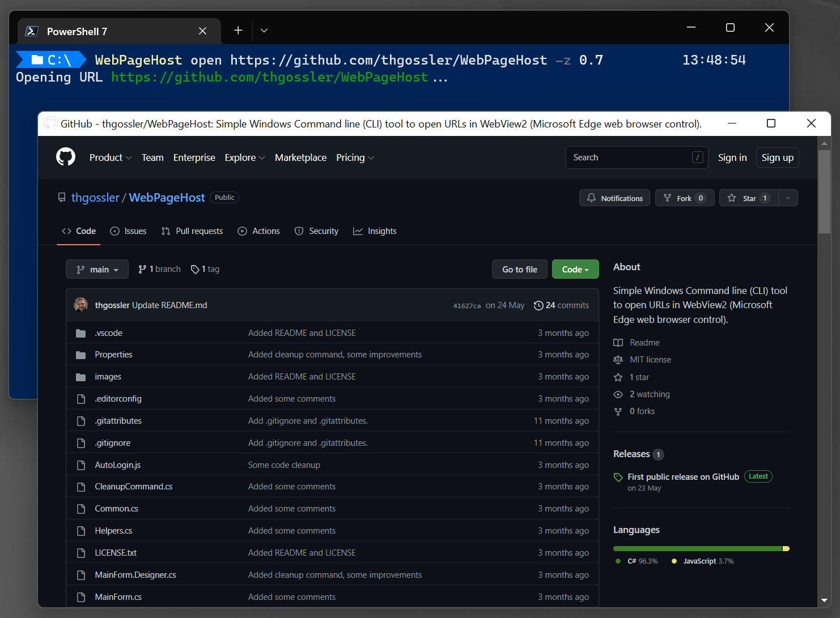
Task: Click the Sign in link
Action: [x=732, y=157]
